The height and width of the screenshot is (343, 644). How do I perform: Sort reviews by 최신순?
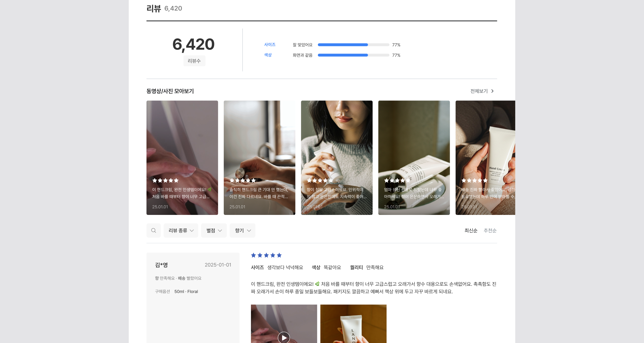pyautogui.click(x=471, y=230)
